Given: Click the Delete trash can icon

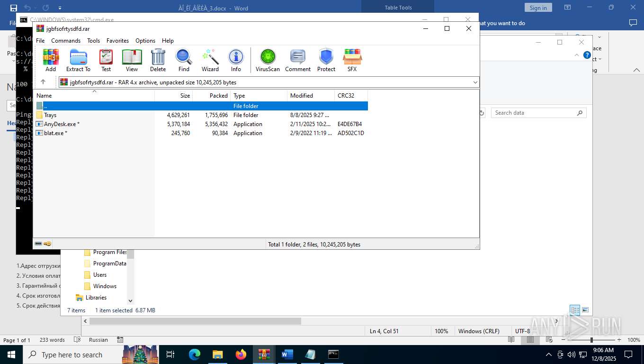Looking at the screenshot, I should (x=158, y=60).
